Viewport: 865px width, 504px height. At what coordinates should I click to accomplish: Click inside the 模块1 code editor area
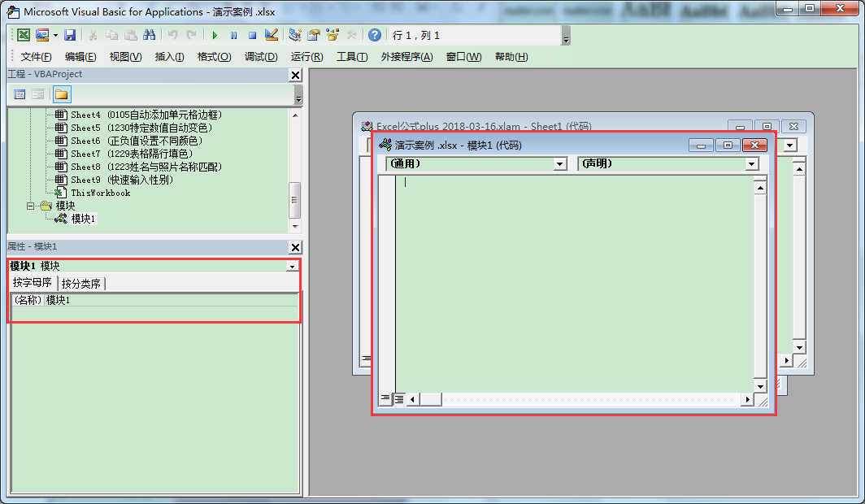coord(574,284)
